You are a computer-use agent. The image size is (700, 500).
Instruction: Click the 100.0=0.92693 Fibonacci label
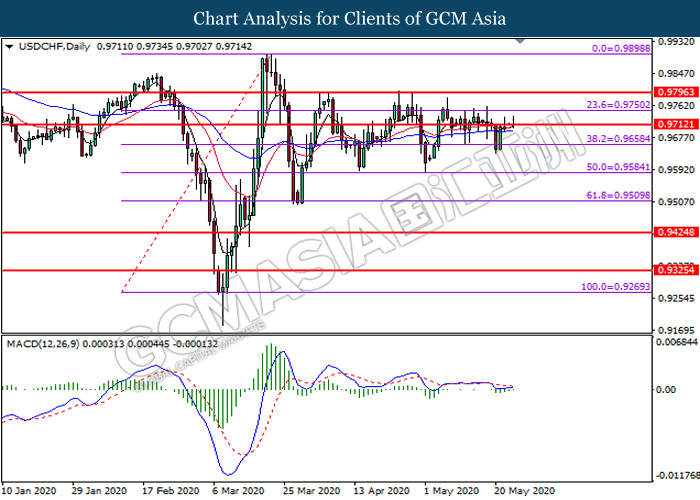pos(616,287)
